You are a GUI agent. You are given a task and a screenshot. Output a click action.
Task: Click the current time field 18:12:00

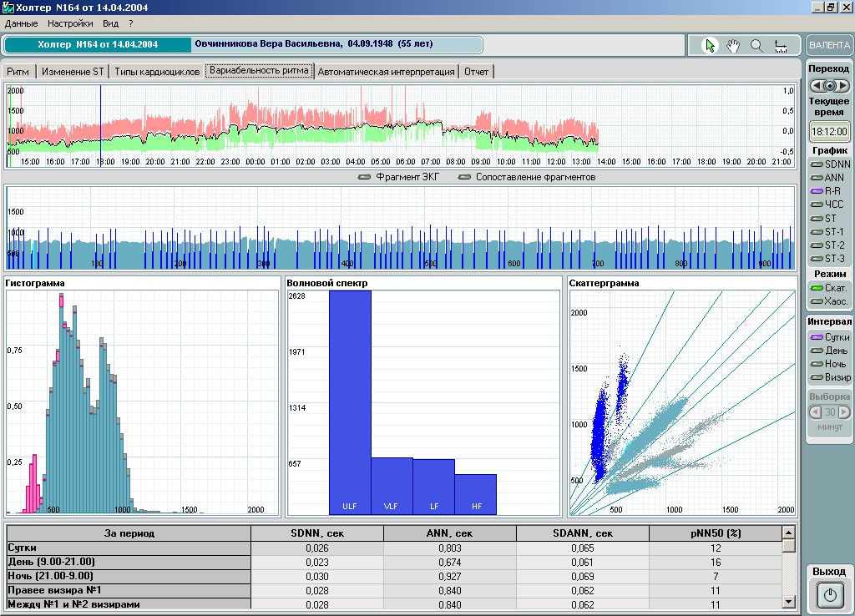pyautogui.click(x=829, y=131)
